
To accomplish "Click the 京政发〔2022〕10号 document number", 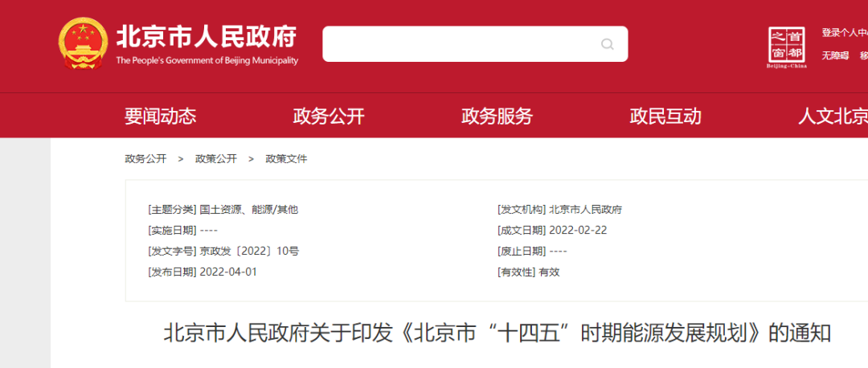I will tap(249, 251).
